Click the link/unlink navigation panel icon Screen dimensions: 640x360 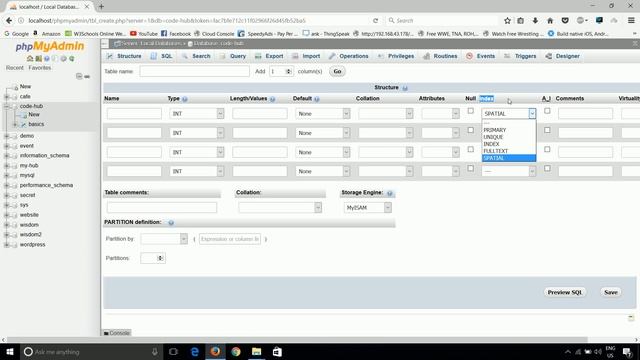87,76
